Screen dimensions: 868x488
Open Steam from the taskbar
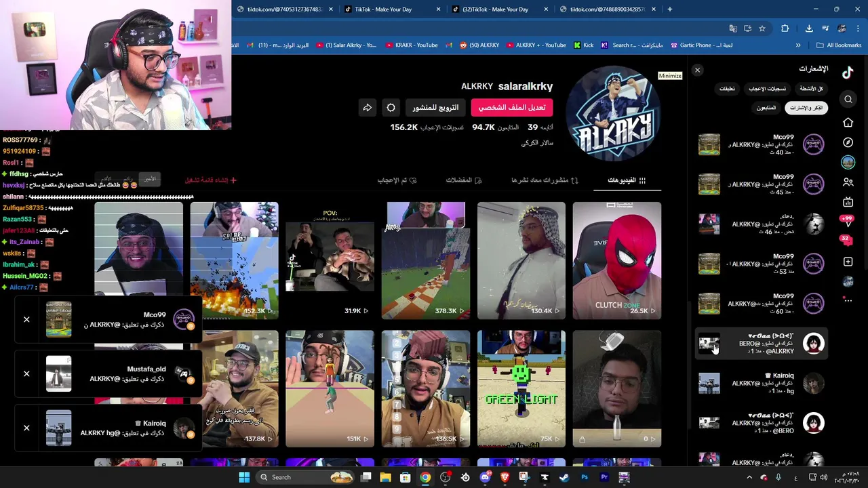[x=564, y=477]
